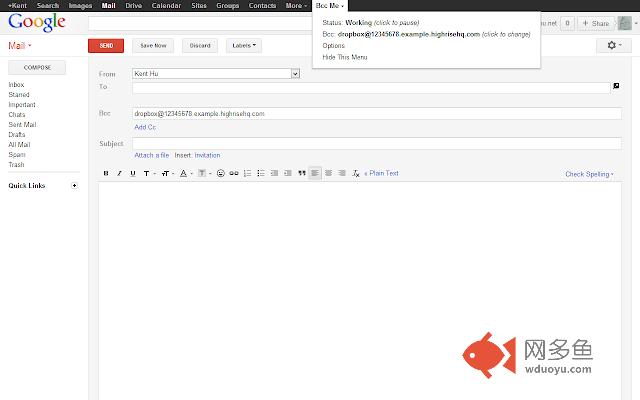
Task: Click the COMPOSE button
Action: tap(37, 68)
